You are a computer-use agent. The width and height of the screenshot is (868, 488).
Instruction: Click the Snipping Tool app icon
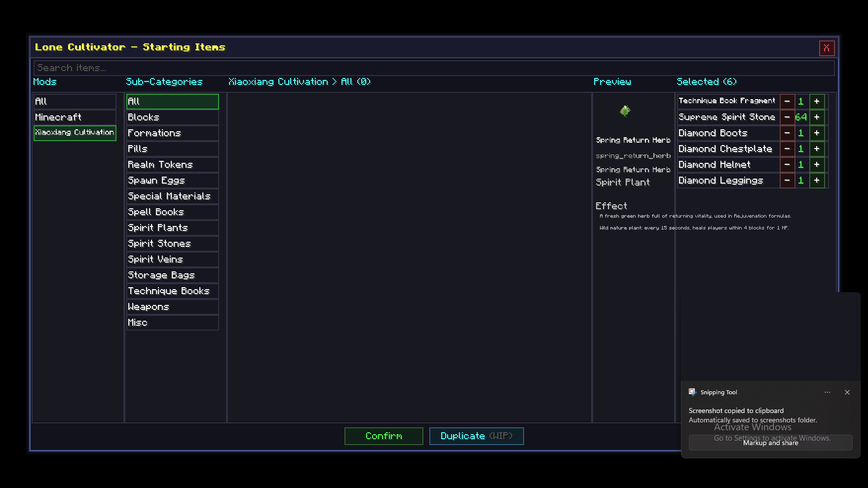point(692,392)
